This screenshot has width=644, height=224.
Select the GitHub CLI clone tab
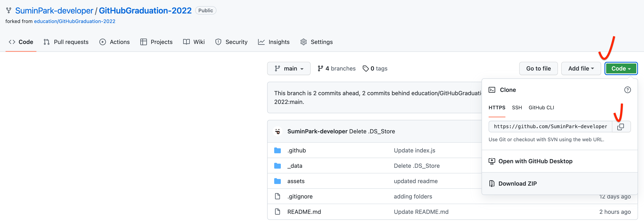point(541,107)
